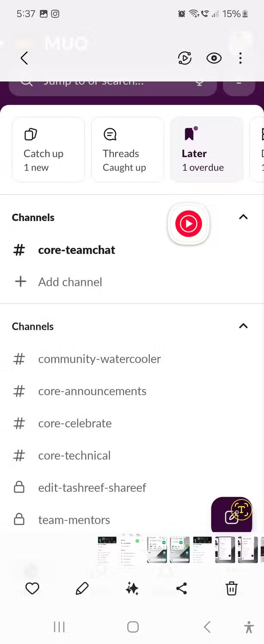This screenshot has width=264, height=644.
Task: Open the Catch up card
Action: click(48, 149)
